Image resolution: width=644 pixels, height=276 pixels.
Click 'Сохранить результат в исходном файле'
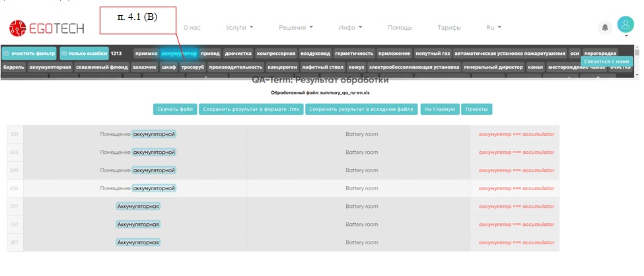(x=361, y=109)
